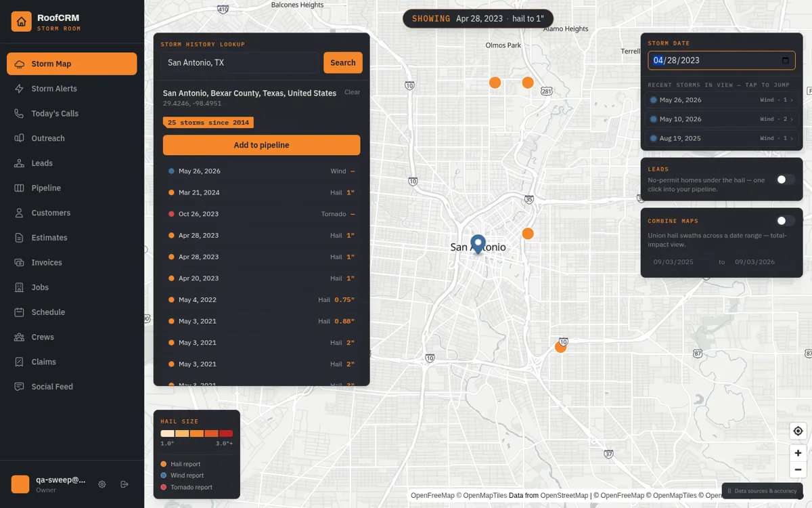The image size is (812, 508).
Task: Click the darkest red hail size swatch
Action: [225, 433]
